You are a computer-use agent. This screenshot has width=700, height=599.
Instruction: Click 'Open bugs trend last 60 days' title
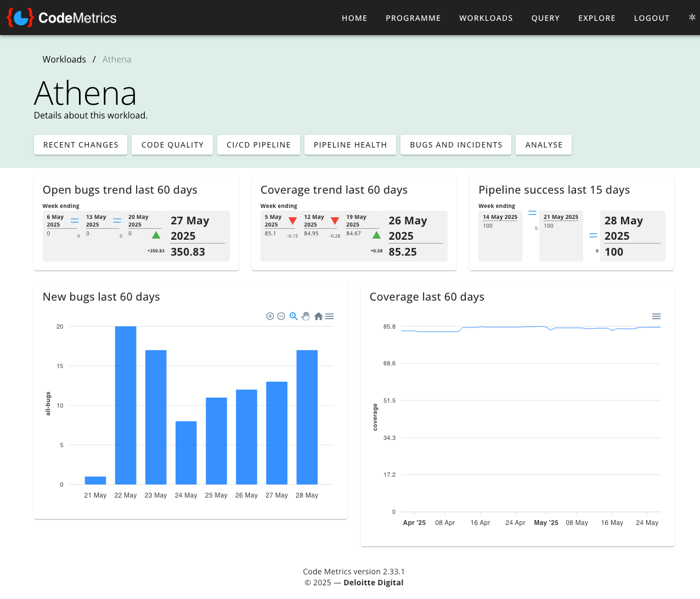click(120, 190)
